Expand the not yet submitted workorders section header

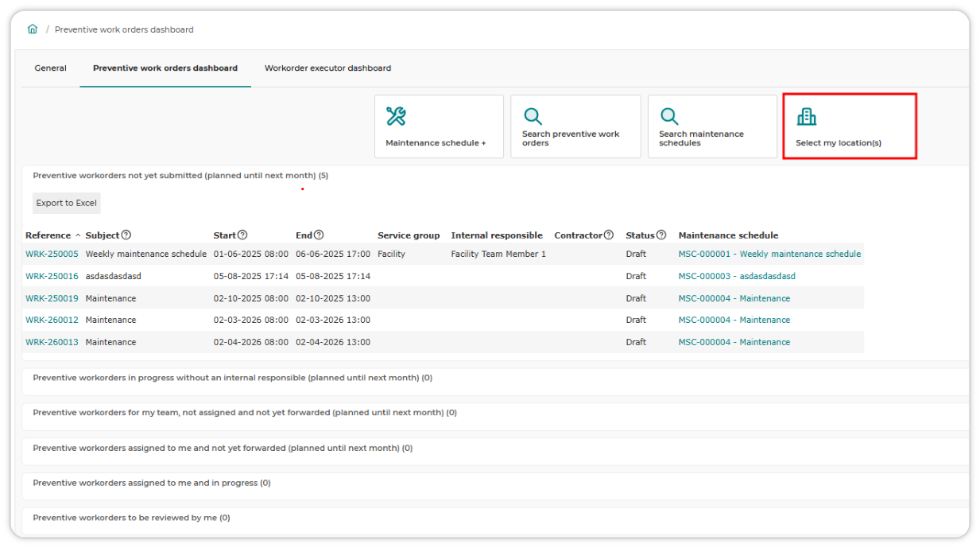coord(180,176)
